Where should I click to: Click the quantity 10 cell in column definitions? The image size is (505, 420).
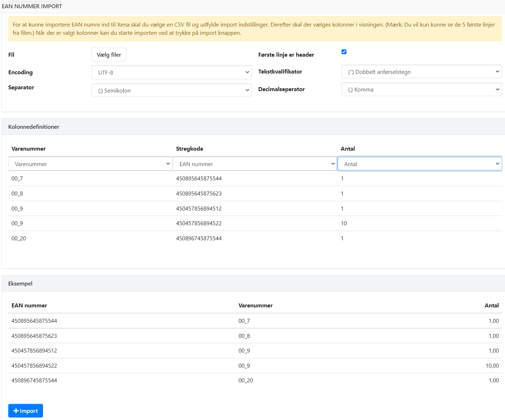(344, 223)
